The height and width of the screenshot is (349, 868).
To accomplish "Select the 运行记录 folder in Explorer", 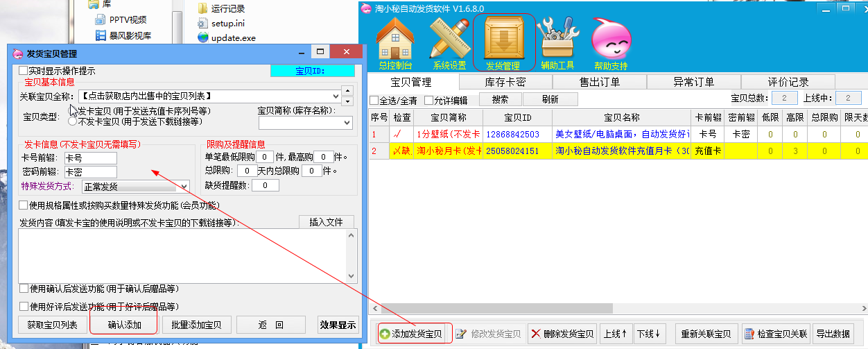I will (x=221, y=8).
